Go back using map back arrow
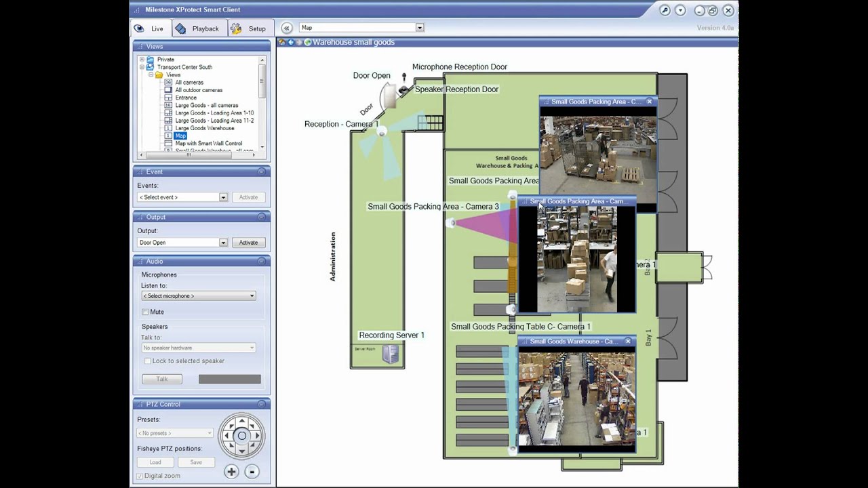The height and width of the screenshot is (488, 868). tap(291, 42)
